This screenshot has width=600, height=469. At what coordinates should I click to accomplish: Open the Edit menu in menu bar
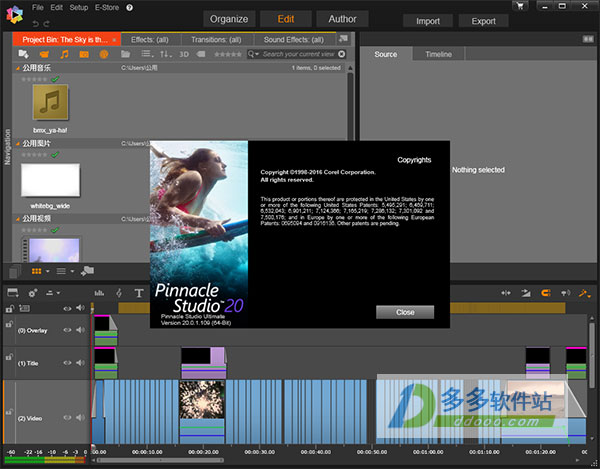[x=56, y=7]
